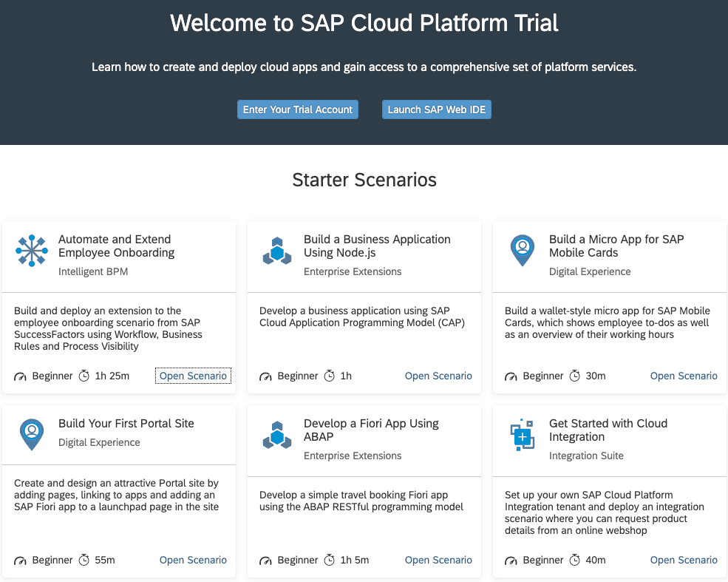Open Scenario for Get Started with Cloud Integration
This screenshot has height=582, width=728.
pyautogui.click(x=684, y=561)
